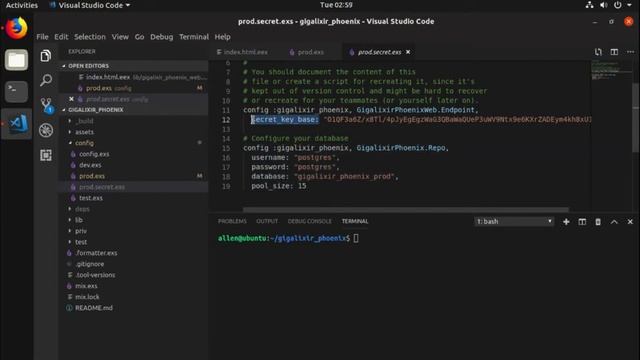
Task: Collapse the config folder
Action: pos(84,143)
